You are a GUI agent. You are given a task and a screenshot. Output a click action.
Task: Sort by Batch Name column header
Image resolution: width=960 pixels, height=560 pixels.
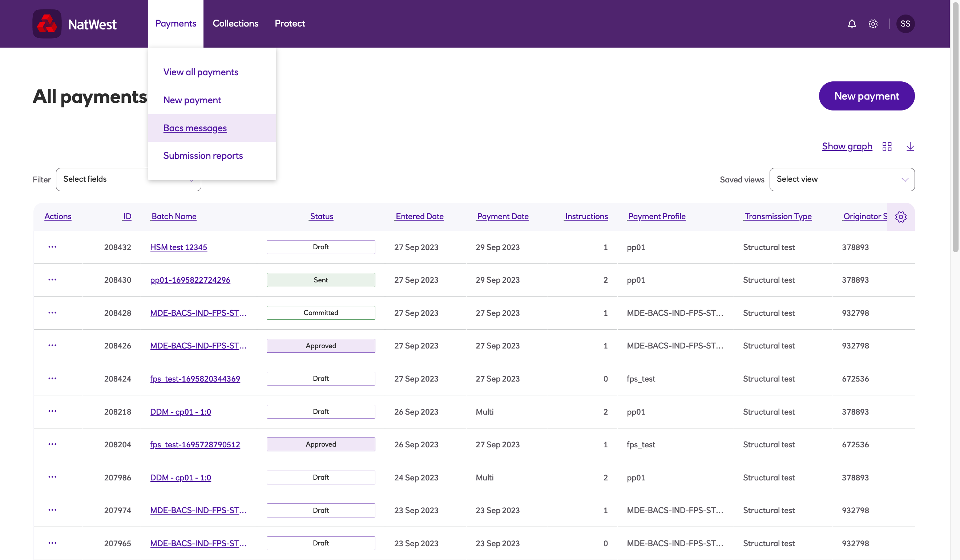[x=173, y=216]
